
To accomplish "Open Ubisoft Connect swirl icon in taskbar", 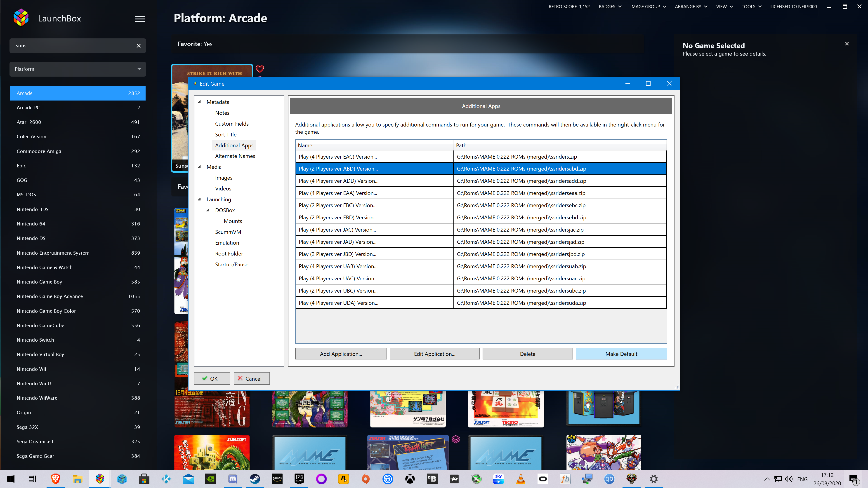I will 388,479.
